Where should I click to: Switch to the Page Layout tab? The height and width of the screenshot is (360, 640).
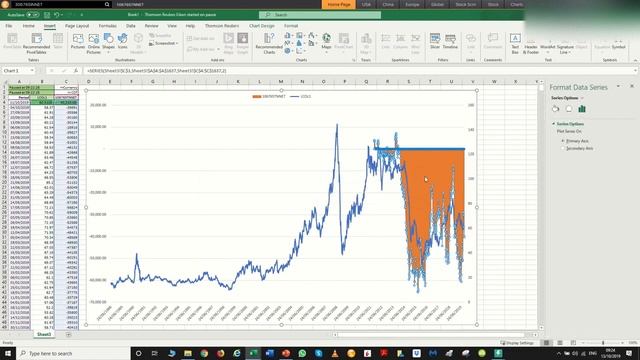click(x=77, y=26)
